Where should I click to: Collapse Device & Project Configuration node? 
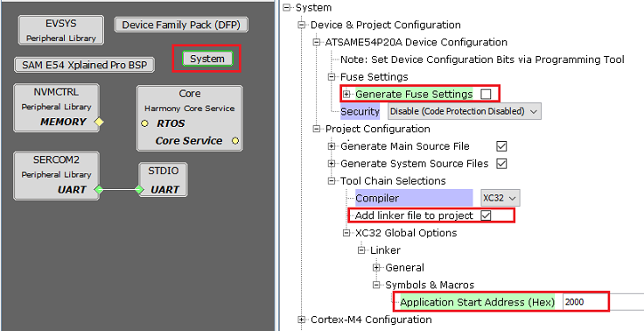pos(302,25)
